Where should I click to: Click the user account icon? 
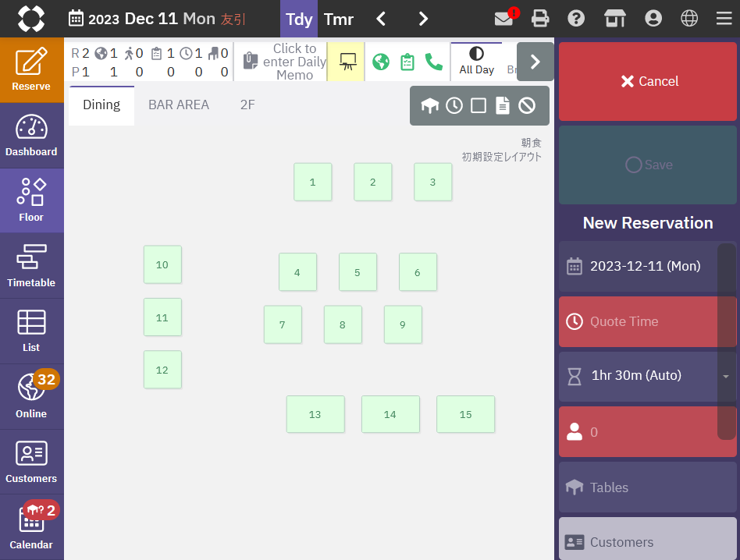pyautogui.click(x=653, y=19)
